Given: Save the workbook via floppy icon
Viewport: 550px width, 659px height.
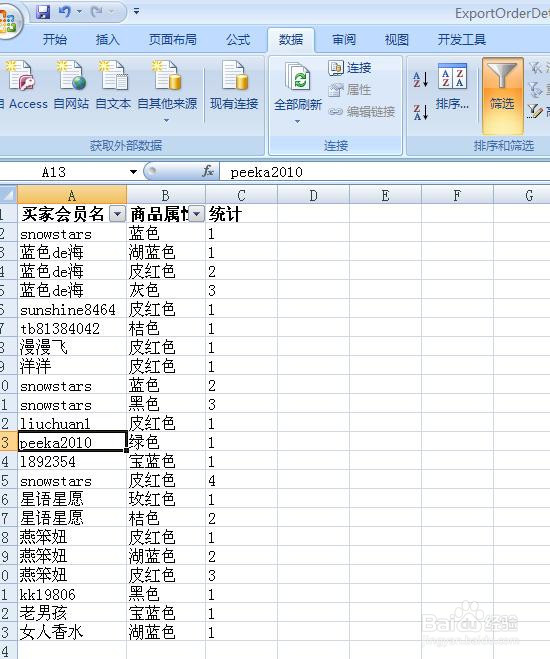Looking at the screenshot, I should (43, 12).
